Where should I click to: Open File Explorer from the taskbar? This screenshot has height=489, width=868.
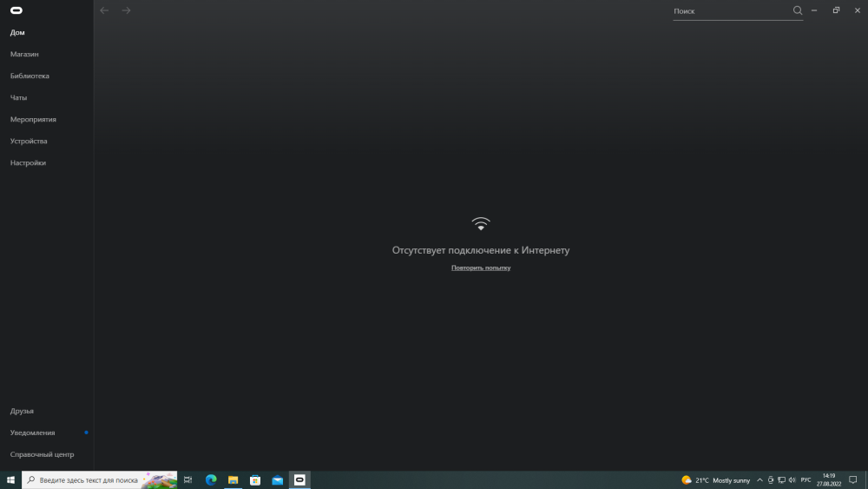[233, 480]
